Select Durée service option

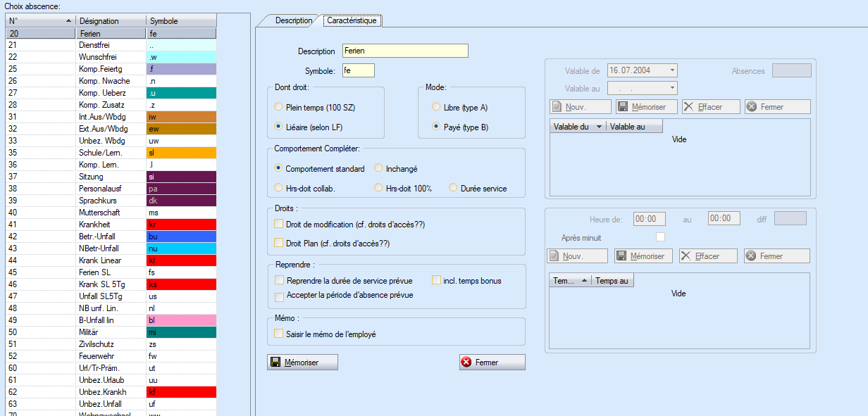tap(453, 189)
